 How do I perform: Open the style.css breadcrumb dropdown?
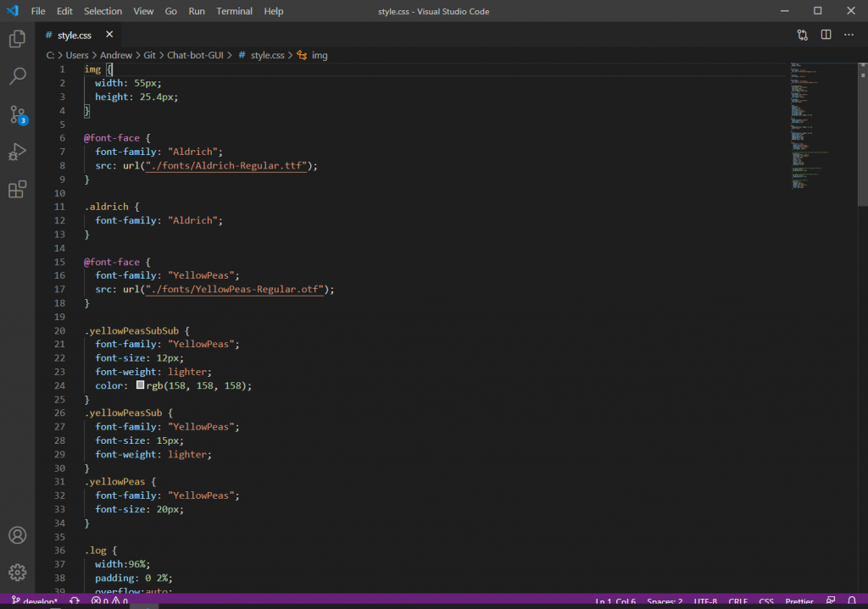266,55
